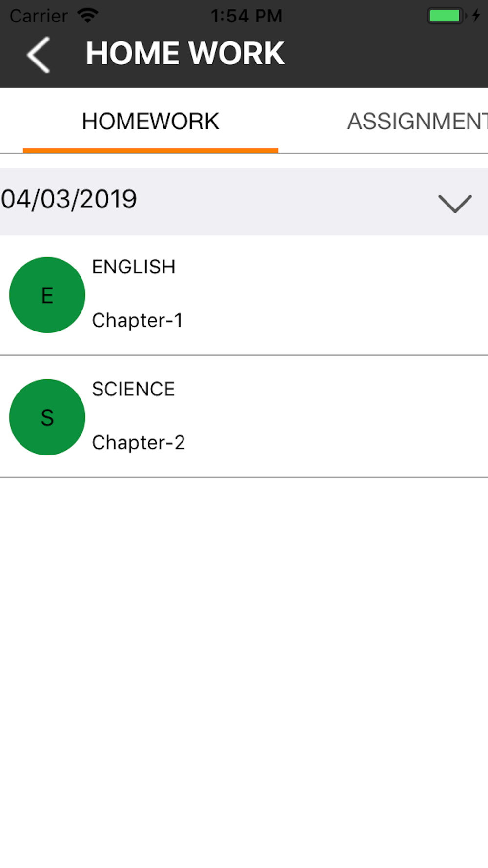488x868 pixels.
Task: Click the green S circle icon
Action: 47,417
